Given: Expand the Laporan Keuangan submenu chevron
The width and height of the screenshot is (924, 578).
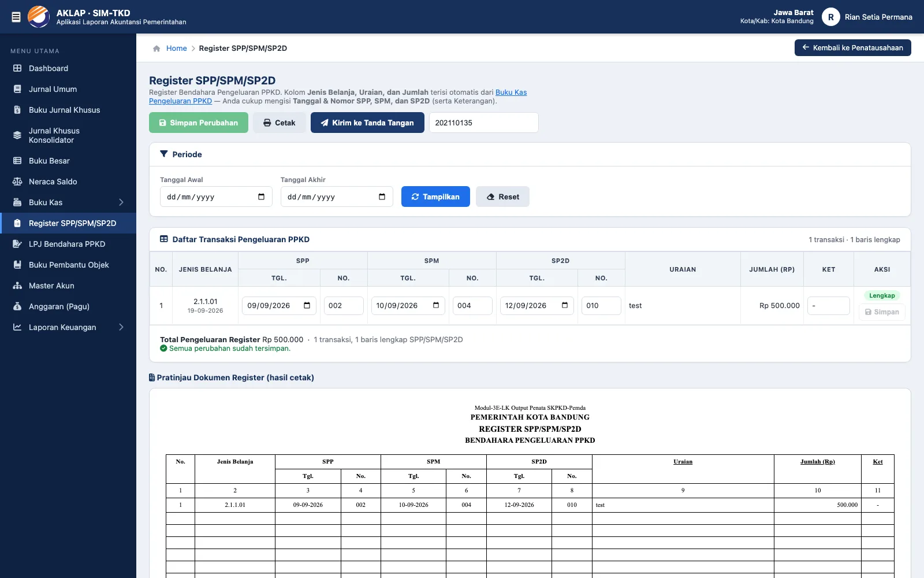Looking at the screenshot, I should pyautogui.click(x=121, y=327).
